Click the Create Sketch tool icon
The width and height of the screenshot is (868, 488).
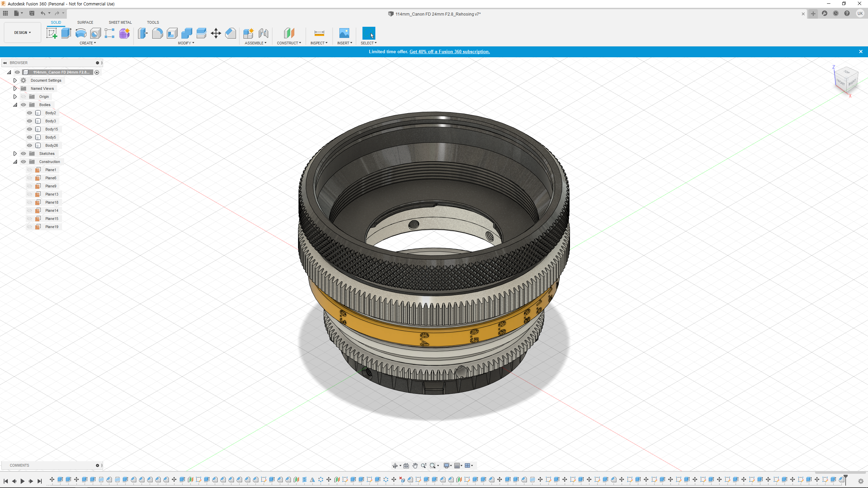[52, 33]
